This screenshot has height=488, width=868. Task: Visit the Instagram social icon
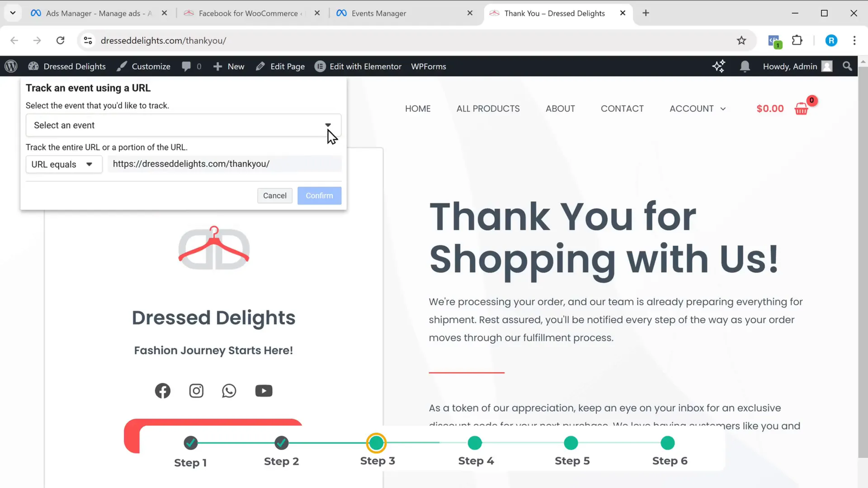pos(196,390)
